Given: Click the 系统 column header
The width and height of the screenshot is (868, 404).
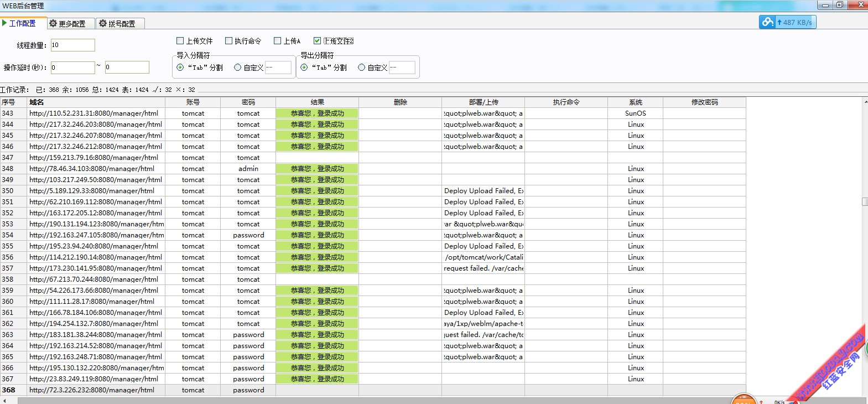Looking at the screenshot, I should click(635, 102).
